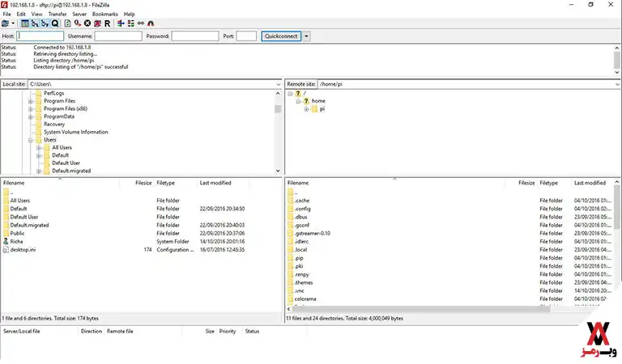
Task: Select Recovery folder in local tree
Action: coord(54,125)
